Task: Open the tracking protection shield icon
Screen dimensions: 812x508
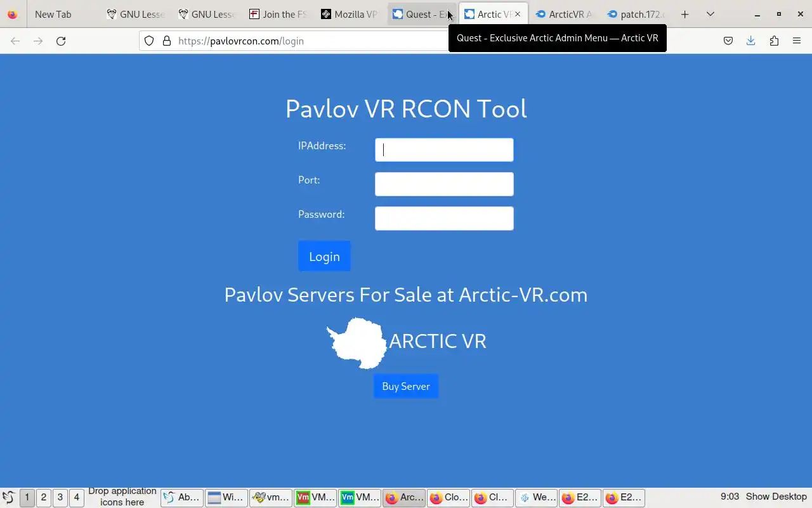Action: 149,41
